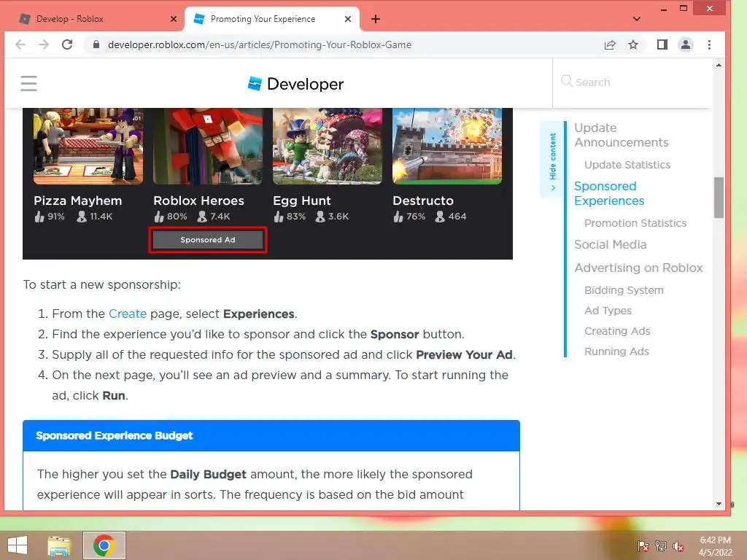Click the Egg Hunt title text
Screen dimensions: 747x560
301,201
